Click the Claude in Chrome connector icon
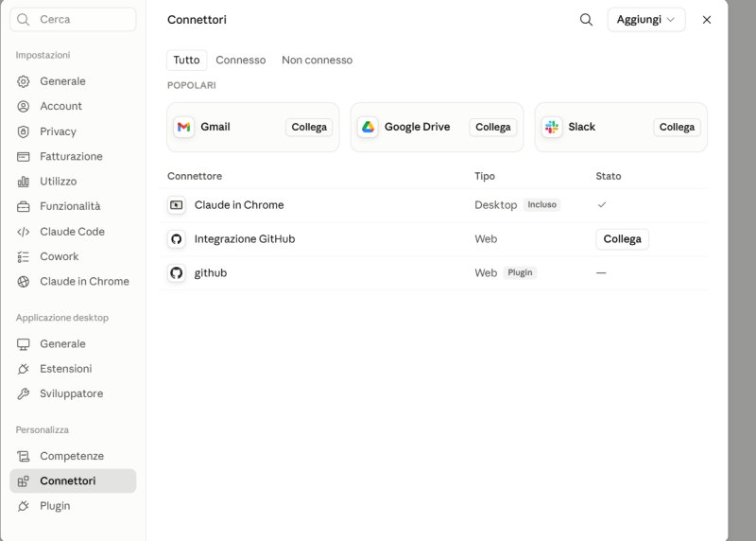This screenshot has height=541, width=756. pos(177,205)
